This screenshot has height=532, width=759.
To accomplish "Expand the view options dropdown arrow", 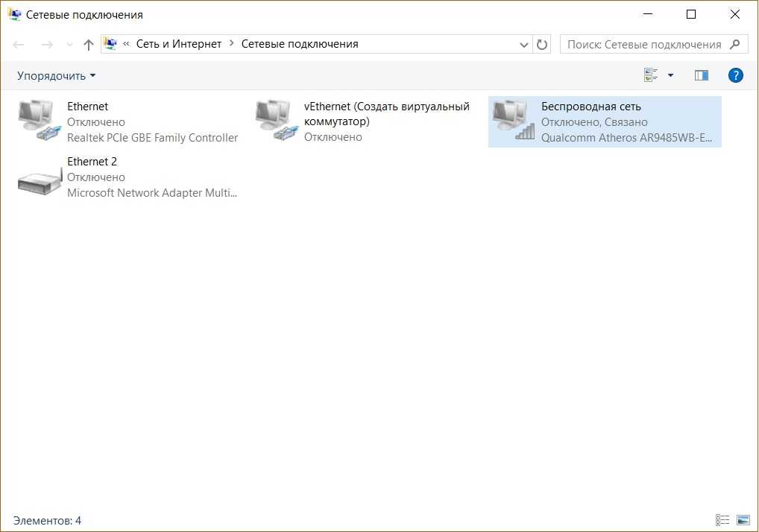I will (x=670, y=75).
